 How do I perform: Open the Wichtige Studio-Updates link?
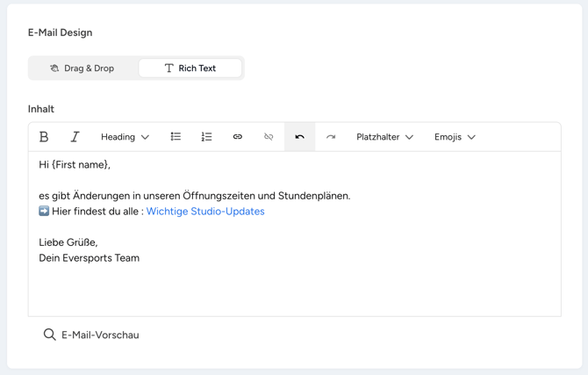[x=204, y=212]
